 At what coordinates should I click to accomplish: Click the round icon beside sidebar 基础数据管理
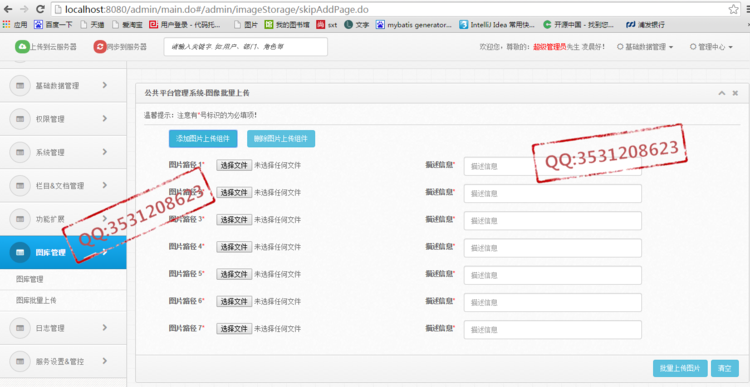20,86
